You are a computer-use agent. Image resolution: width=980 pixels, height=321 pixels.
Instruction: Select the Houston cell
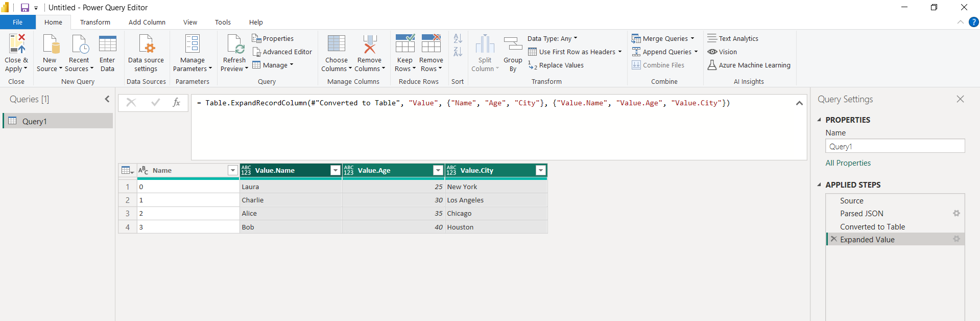(496, 227)
